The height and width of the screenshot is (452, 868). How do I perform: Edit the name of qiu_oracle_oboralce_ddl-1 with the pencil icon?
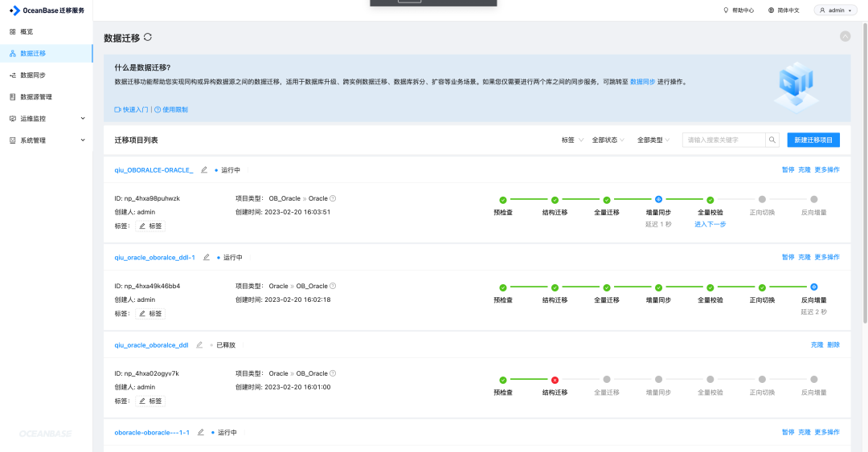click(207, 257)
